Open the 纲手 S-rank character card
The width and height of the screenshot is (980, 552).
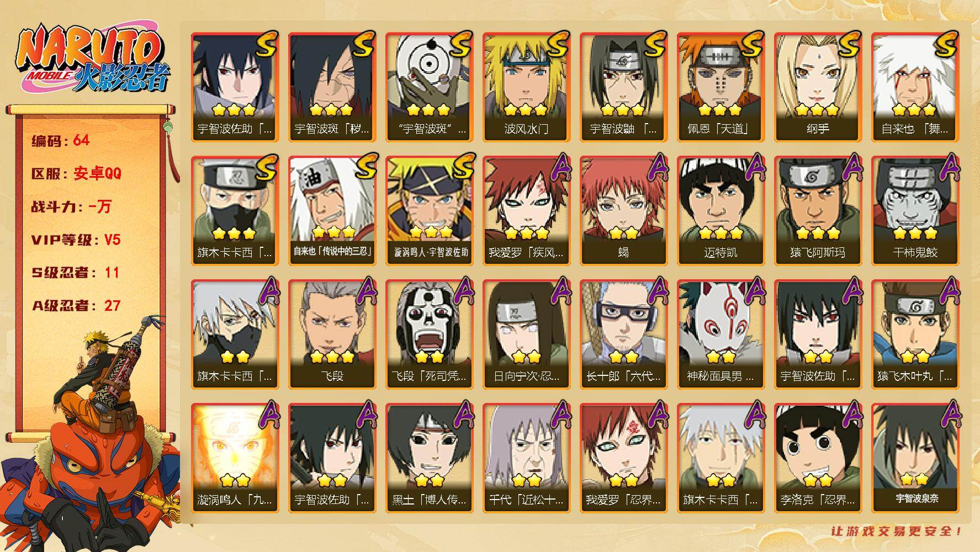(x=818, y=87)
